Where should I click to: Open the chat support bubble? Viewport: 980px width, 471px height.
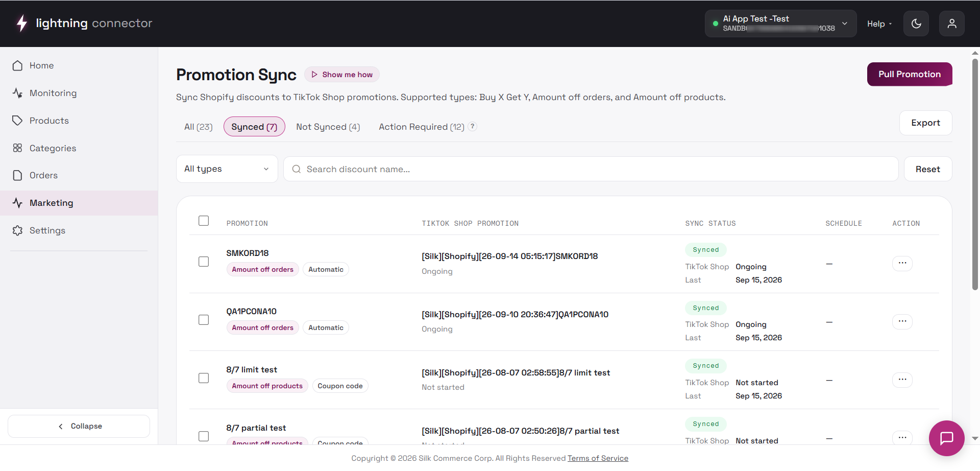coord(947,438)
